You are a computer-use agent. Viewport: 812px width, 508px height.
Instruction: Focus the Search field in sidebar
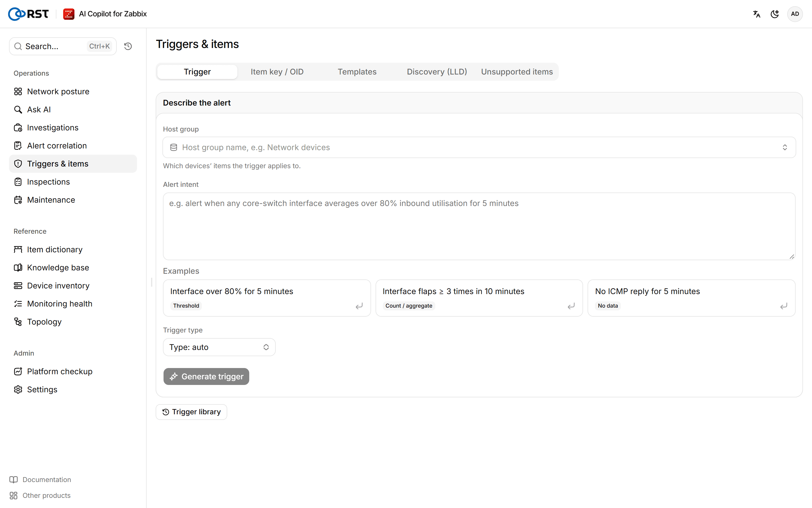click(63, 46)
